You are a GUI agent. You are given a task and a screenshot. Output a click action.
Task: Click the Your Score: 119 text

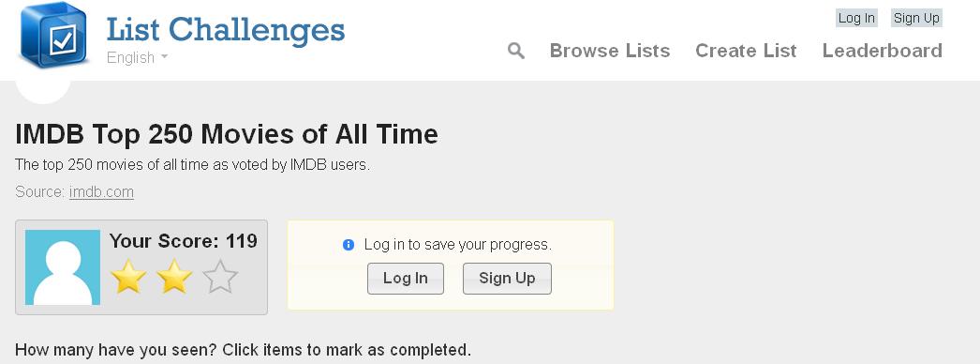point(183,241)
